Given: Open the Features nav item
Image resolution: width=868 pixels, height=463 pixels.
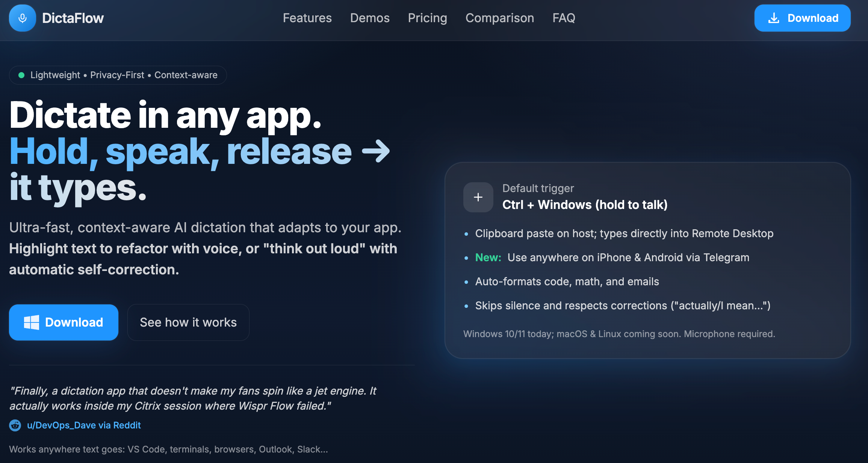Looking at the screenshot, I should (307, 18).
